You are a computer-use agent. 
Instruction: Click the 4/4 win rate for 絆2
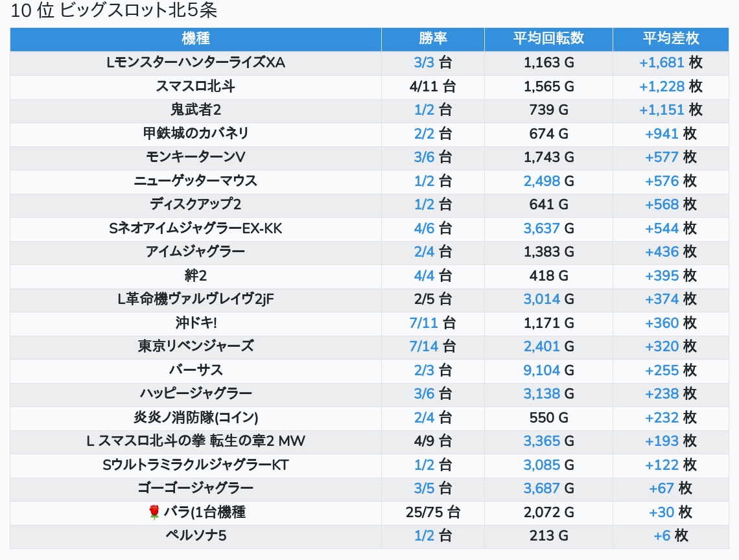tap(424, 275)
